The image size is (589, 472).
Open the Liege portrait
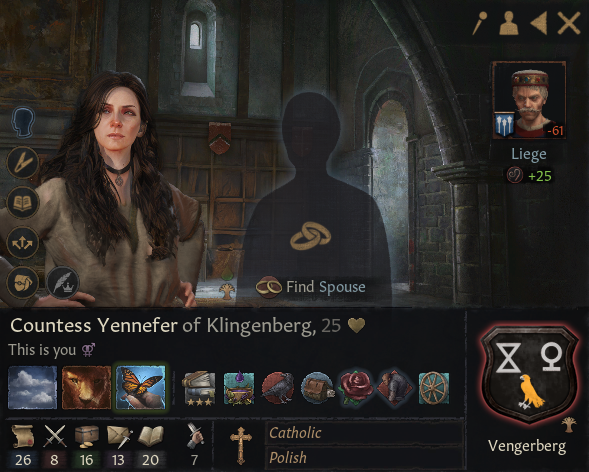coord(529,100)
